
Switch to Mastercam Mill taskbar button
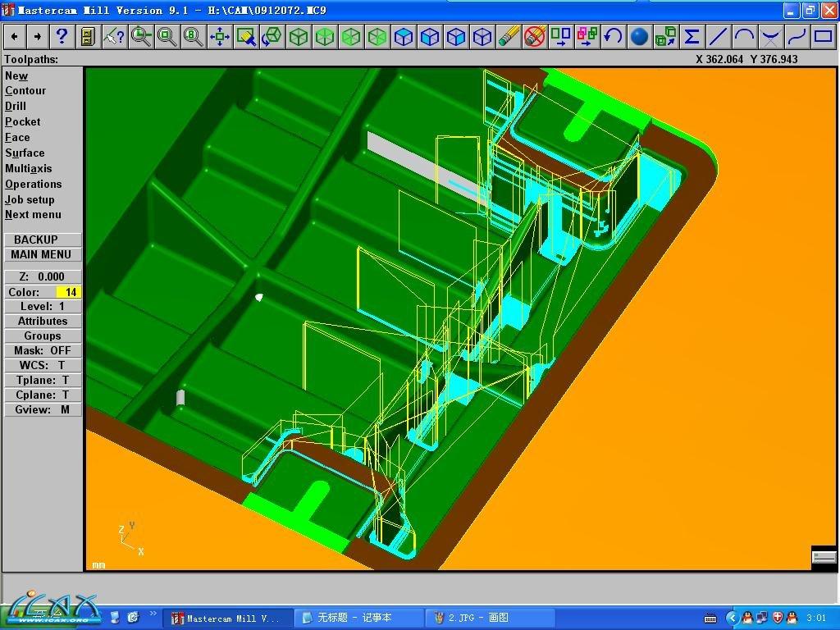point(228,619)
